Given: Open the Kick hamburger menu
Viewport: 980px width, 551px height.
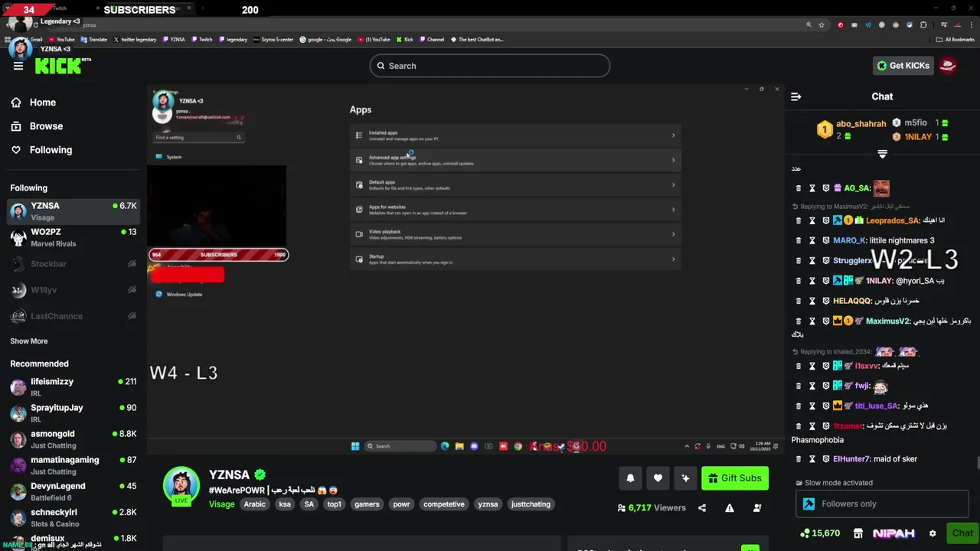Looking at the screenshot, I should point(18,66).
